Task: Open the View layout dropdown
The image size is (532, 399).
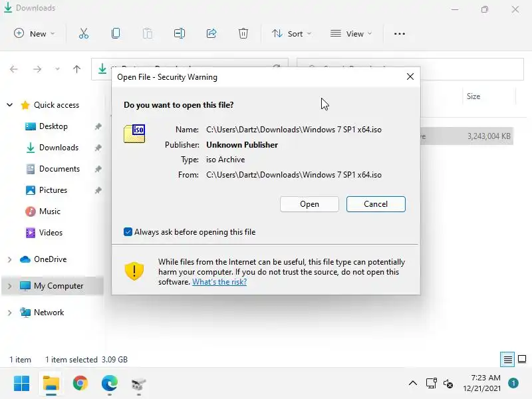Action: (x=351, y=34)
